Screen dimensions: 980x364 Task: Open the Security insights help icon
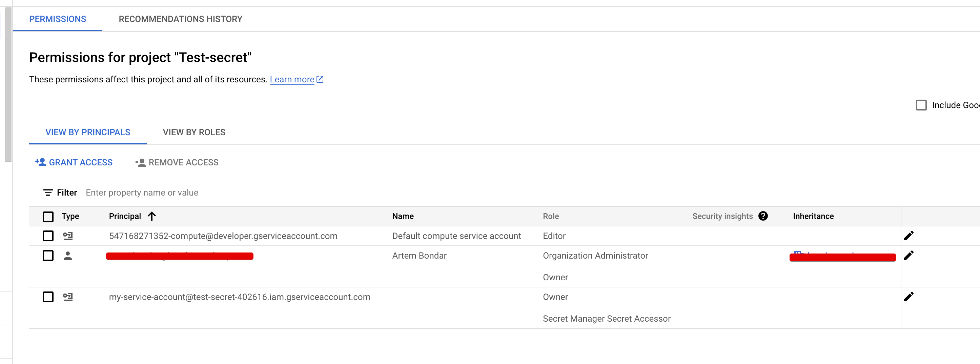[763, 216]
